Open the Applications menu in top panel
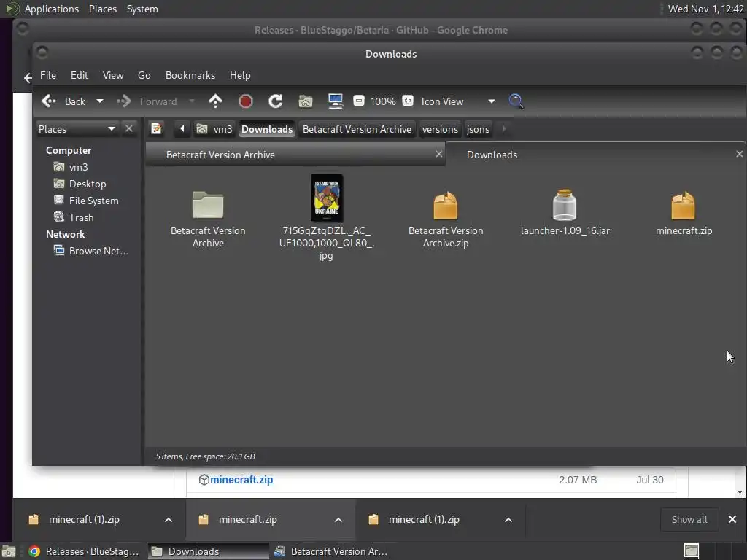 (x=52, y=9)
